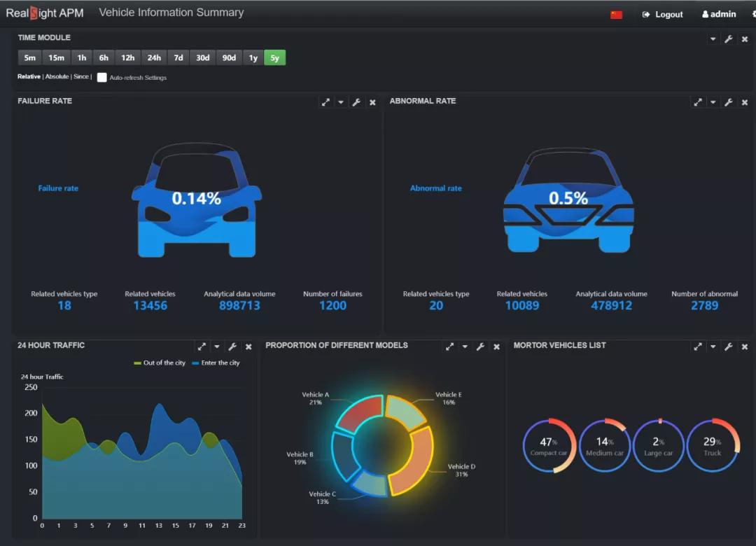Expand the 24 Hour Traffic panel fullscreen
The width and height of the screenshot is (756, 546).
pos(202,346)
